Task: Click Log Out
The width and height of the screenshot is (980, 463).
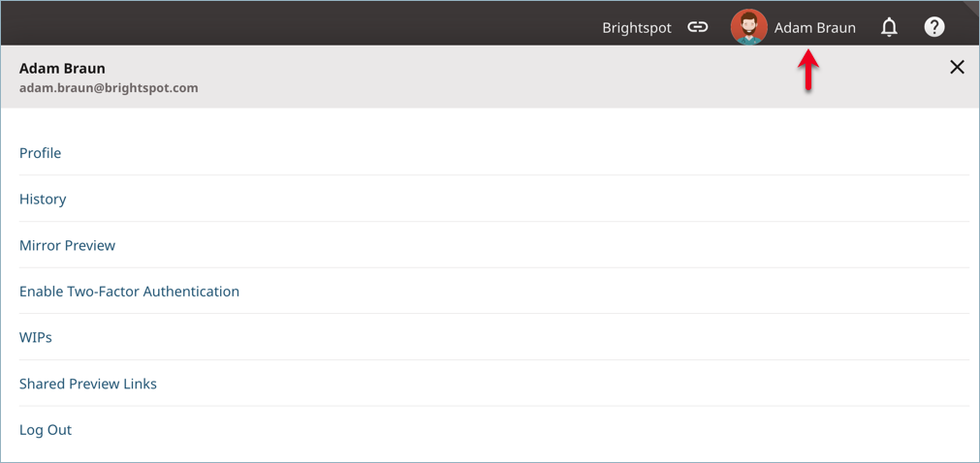Action: [x=46, y=430]
